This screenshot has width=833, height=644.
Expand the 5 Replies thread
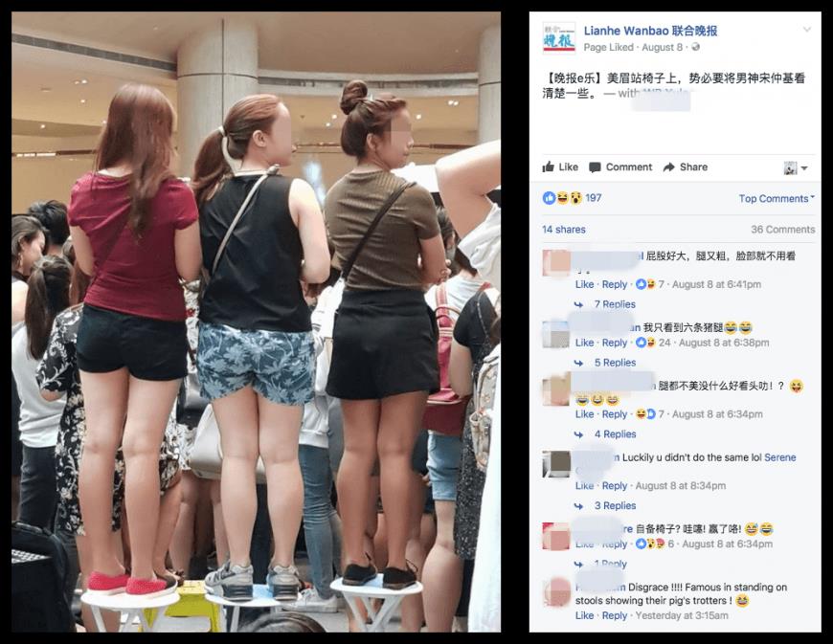pyautogui.click(x=616, y=363)
